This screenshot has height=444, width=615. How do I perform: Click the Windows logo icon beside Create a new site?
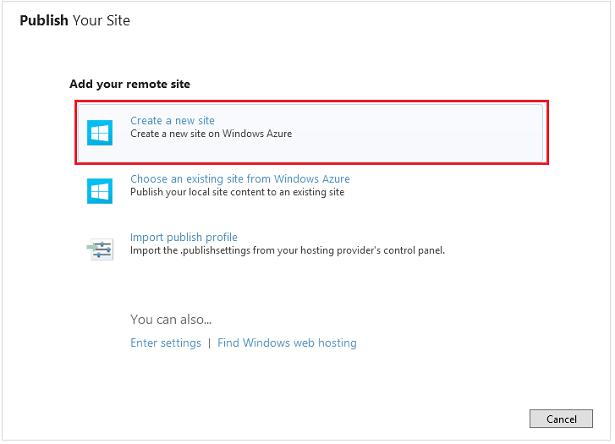(100, 133)
